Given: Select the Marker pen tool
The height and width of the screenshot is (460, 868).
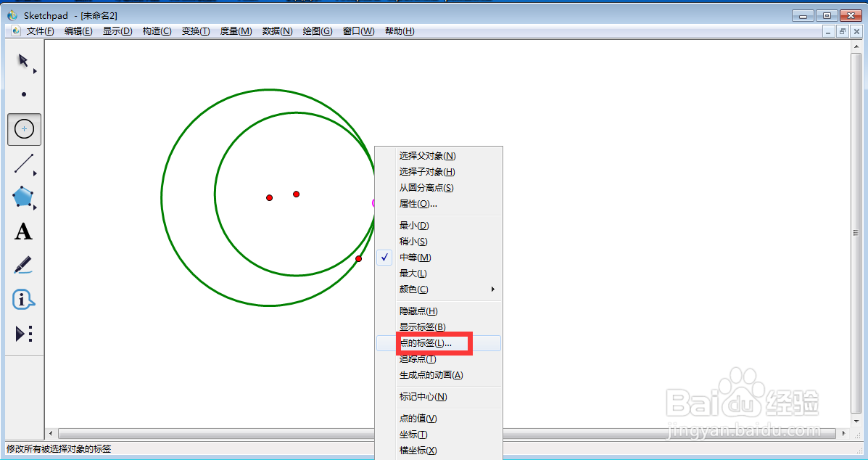Looking at the screenshot, I should pos(22,265).
